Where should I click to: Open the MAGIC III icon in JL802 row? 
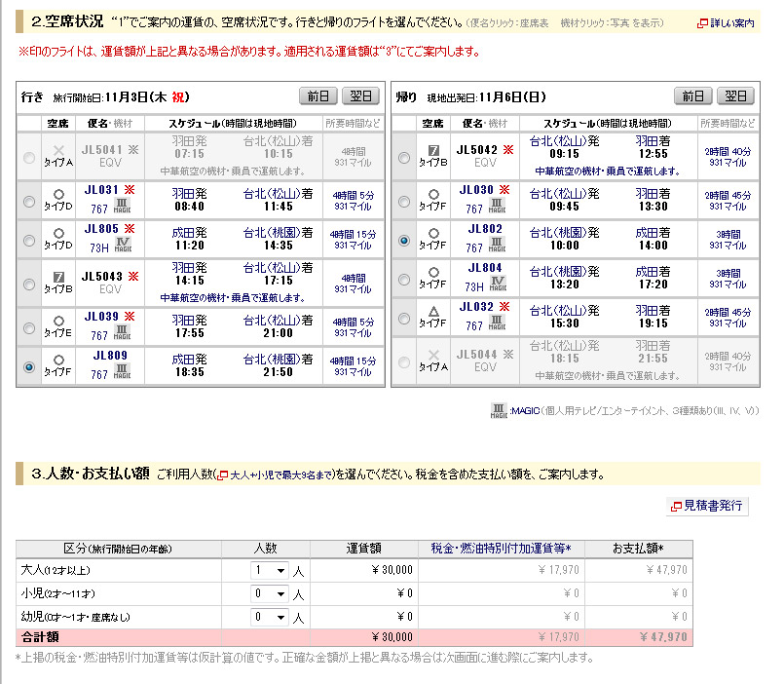coord(497,245)
